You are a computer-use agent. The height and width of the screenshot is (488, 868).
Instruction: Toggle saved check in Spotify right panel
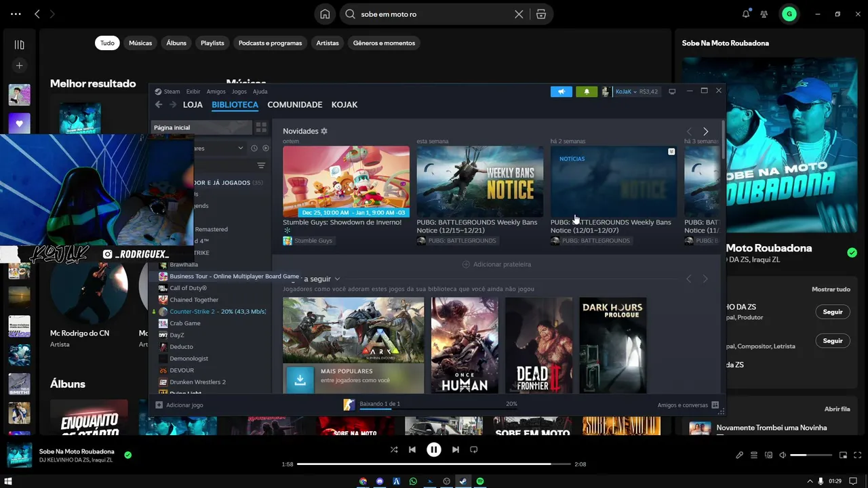(x=852, y=253)
